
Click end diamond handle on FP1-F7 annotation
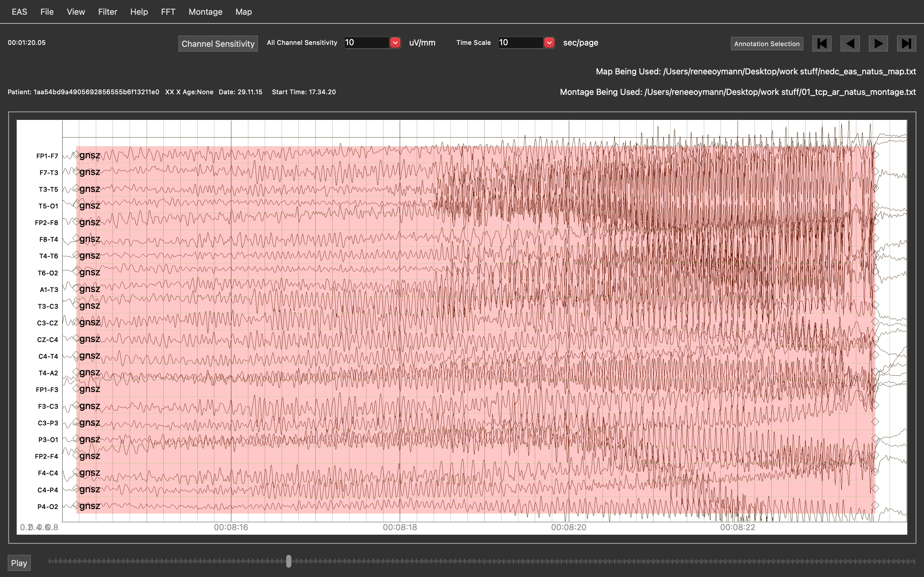(876, 155)
